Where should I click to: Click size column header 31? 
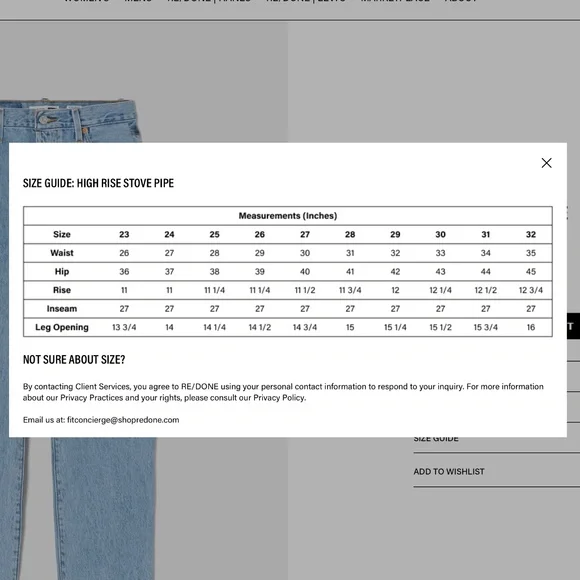pos(486,234)
